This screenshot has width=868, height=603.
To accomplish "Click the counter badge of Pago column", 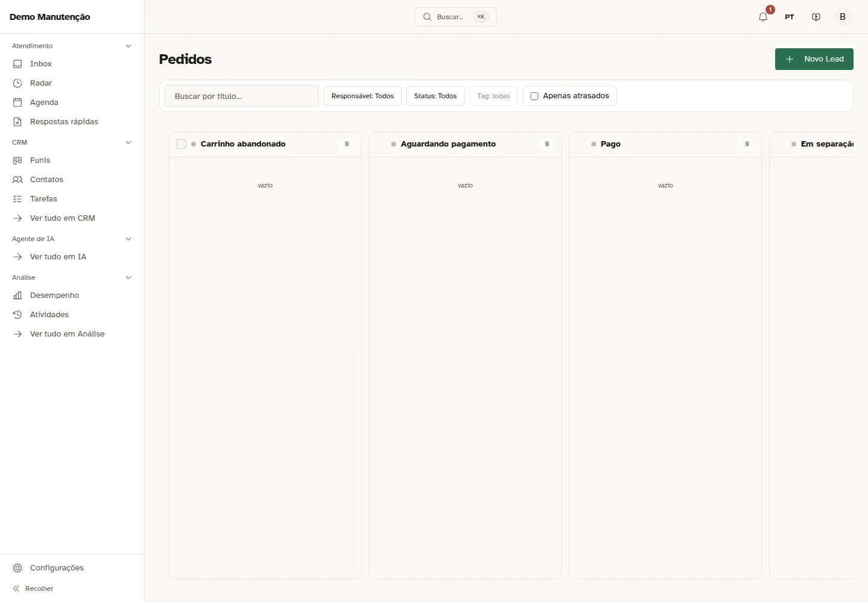I will 747,144.
